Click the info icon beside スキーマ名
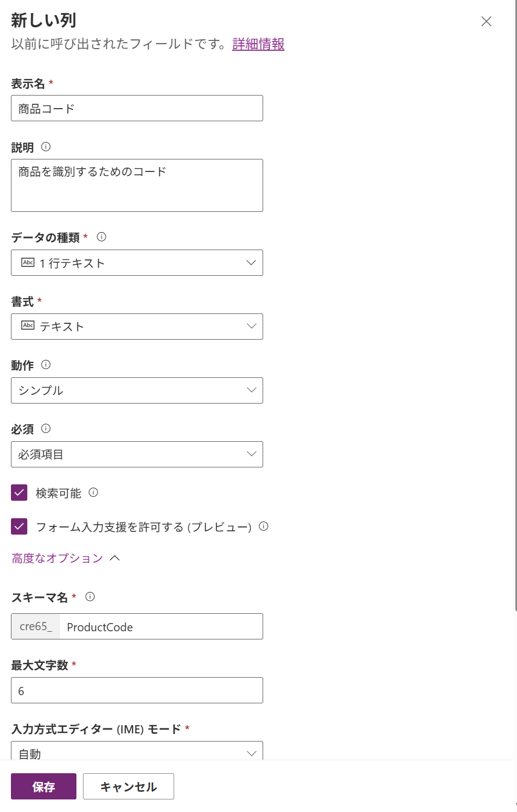 90,597
